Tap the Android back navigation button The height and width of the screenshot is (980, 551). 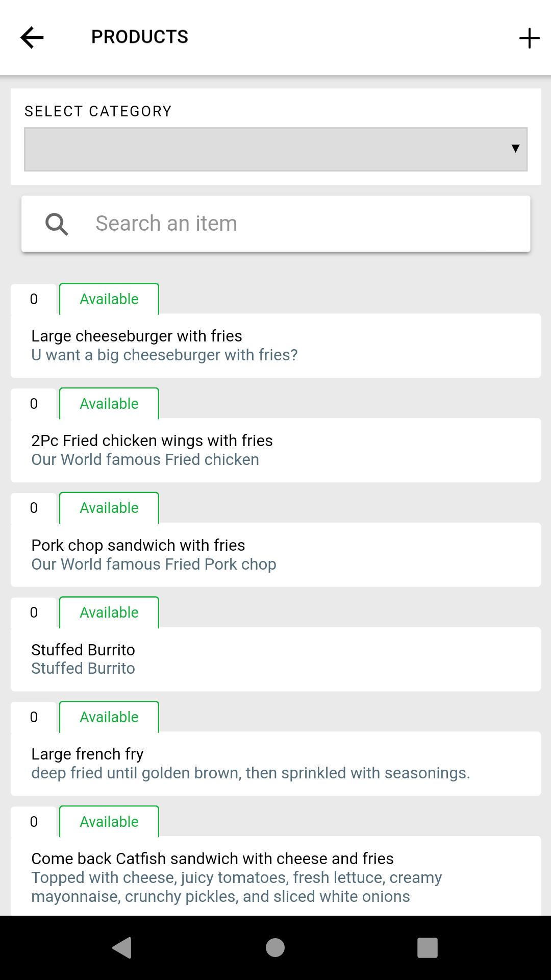click(122, 948)
